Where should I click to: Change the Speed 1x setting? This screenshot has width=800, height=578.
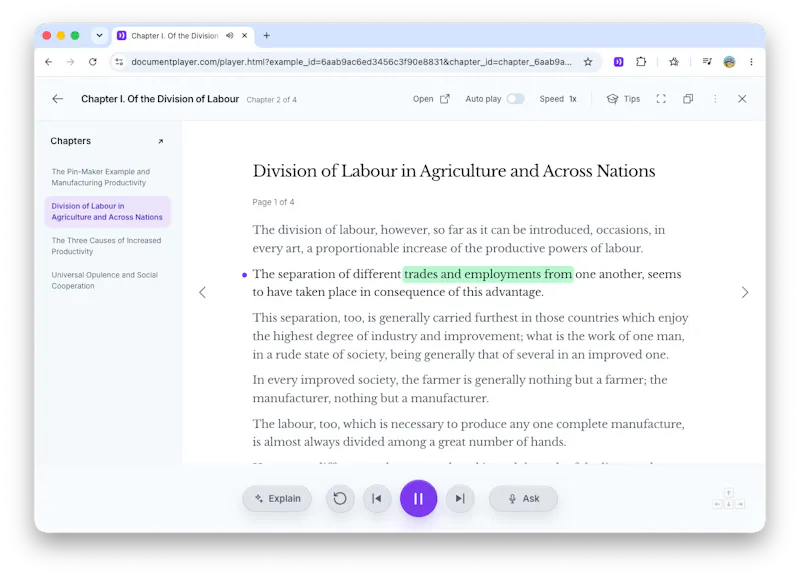pos(558,99)
